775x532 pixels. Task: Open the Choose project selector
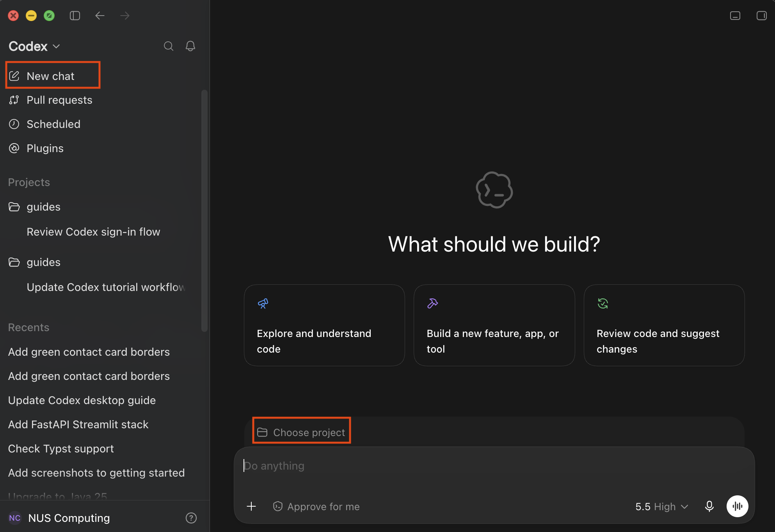pyautogui.click(x=301, y=432)
